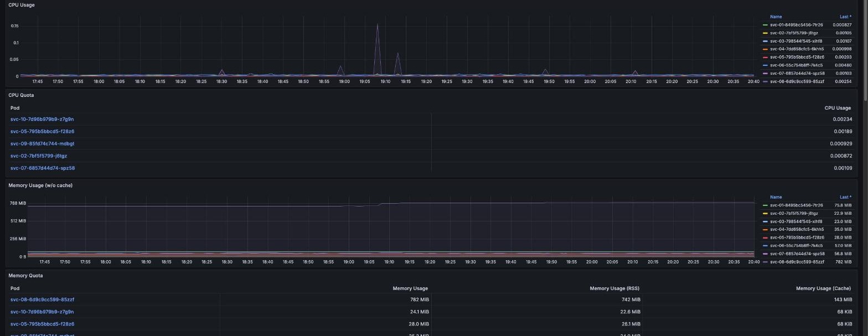Click the 0.000929 CPU Usage value
This screenshot has height=336, width=868.
pyautogui.click(x=841, y=144)
